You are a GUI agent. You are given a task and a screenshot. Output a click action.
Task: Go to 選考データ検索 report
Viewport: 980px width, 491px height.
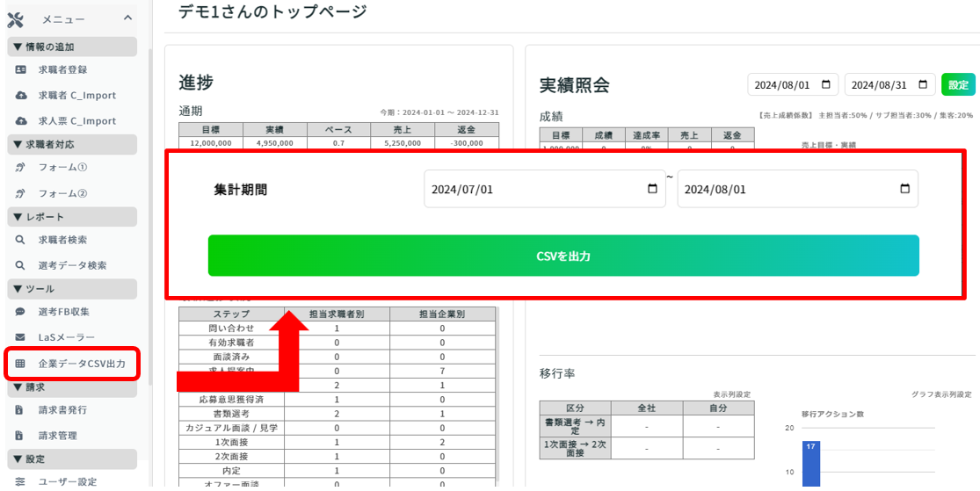point(72,265)
